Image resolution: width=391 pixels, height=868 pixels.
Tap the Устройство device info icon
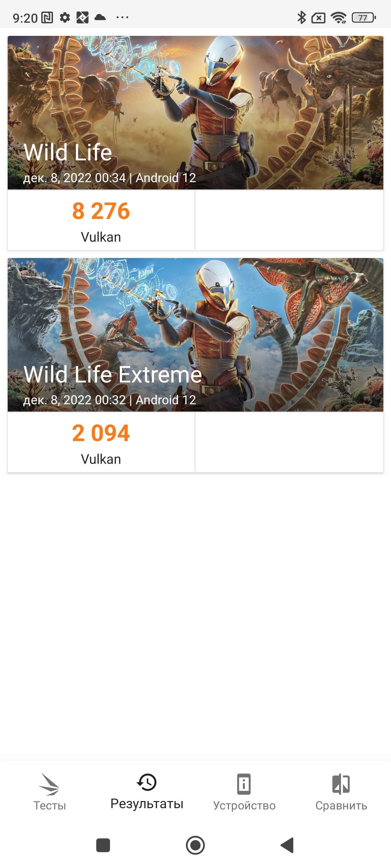(x=244, y=784)
